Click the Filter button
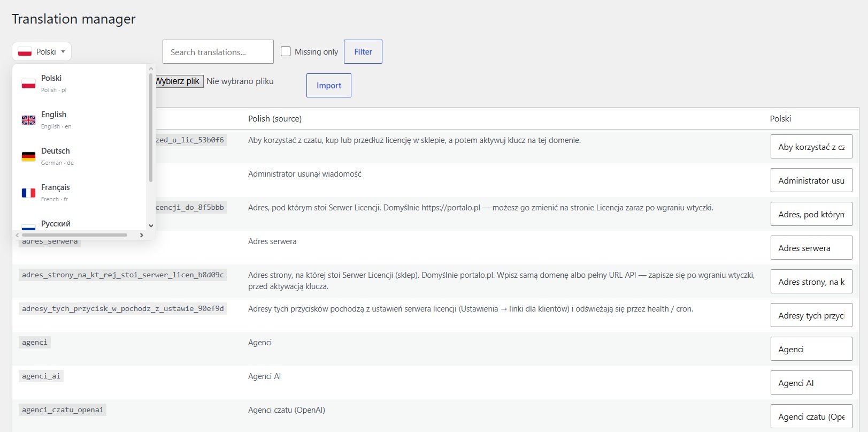This screenshot has height=432, width=868. pos(363,51)
